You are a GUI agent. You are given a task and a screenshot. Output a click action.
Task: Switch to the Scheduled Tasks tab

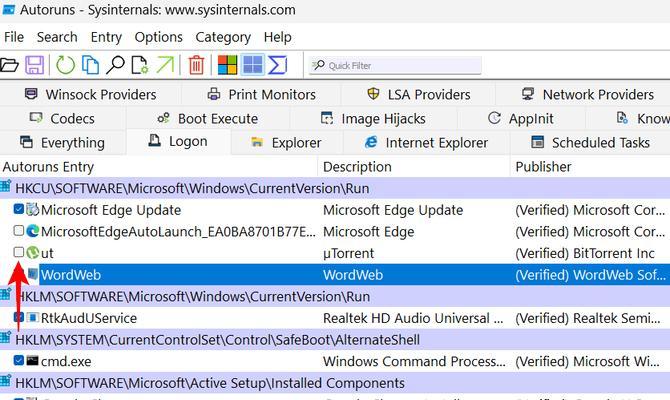[590, 143]
